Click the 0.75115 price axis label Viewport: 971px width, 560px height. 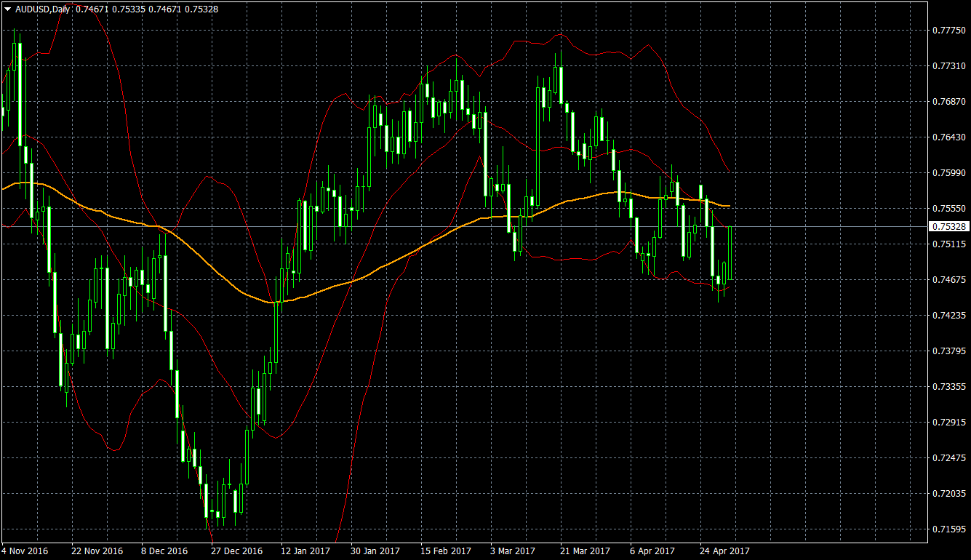(948, 244)
